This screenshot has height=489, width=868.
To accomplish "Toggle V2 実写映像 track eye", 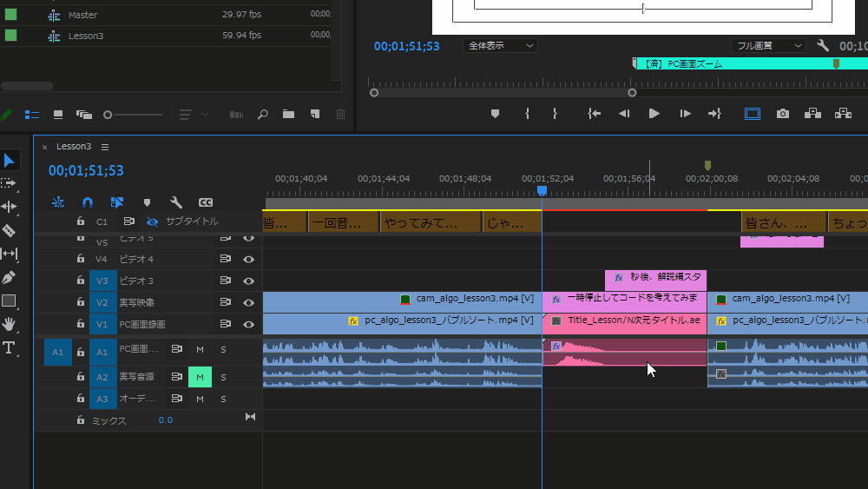I will click(248, 302).
